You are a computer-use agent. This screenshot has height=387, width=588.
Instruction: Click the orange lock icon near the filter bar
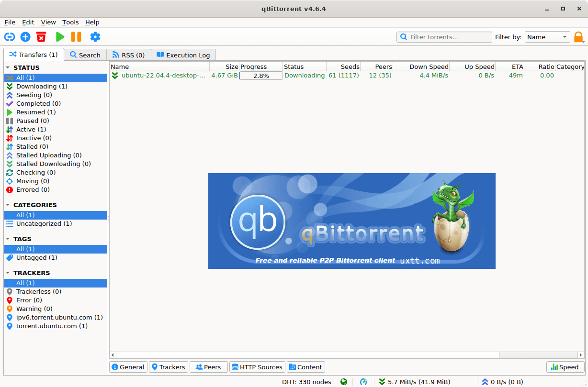578,37
